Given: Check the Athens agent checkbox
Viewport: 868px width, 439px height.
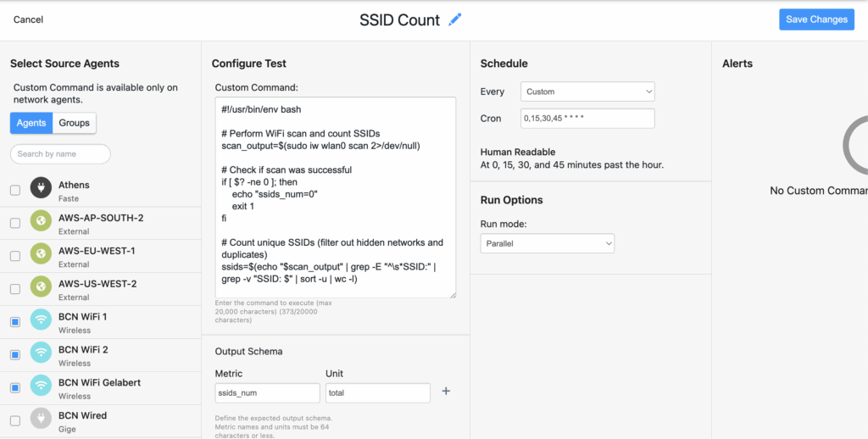Looking at the screenshot, I should [x=15, y=191].
